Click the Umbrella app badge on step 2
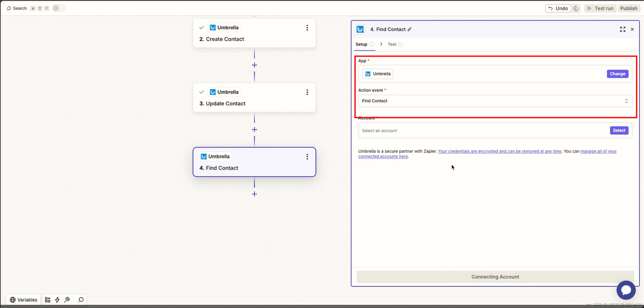The image size is (644, 308). [224, 28]
